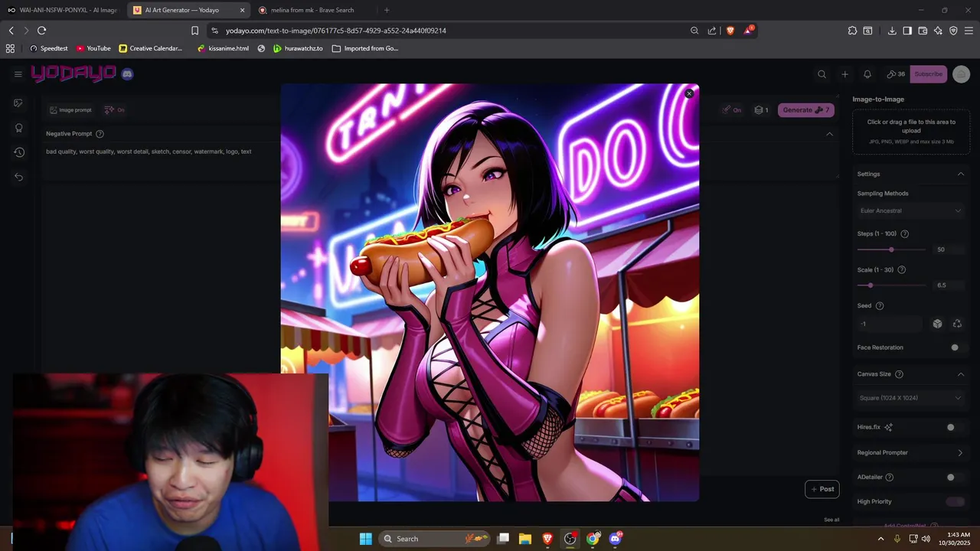Open the 36 beans balance

tap(896, 74)
